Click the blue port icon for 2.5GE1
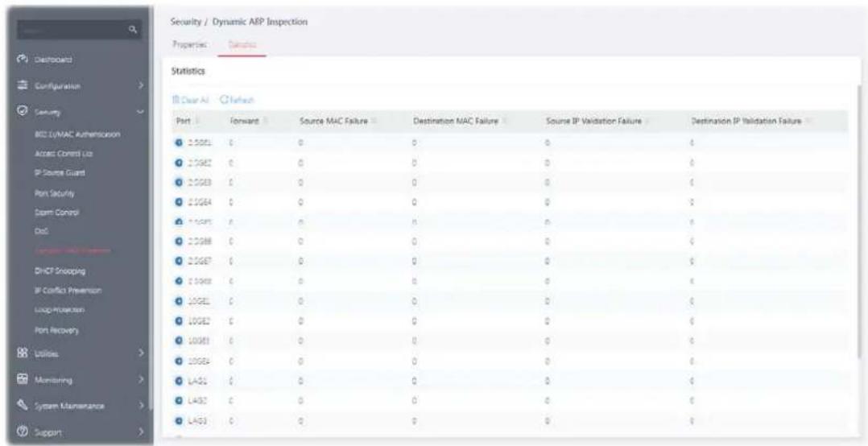 click(x=178, y=142)
